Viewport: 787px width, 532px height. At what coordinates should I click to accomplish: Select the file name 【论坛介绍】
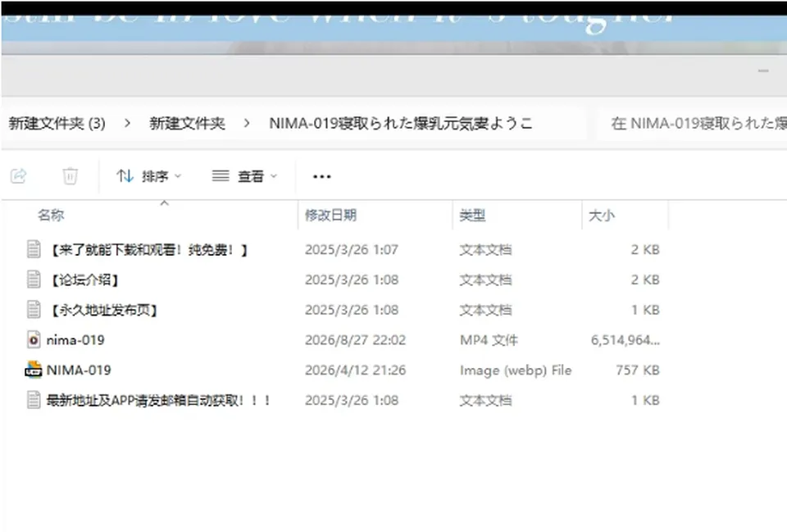[84, 280]
